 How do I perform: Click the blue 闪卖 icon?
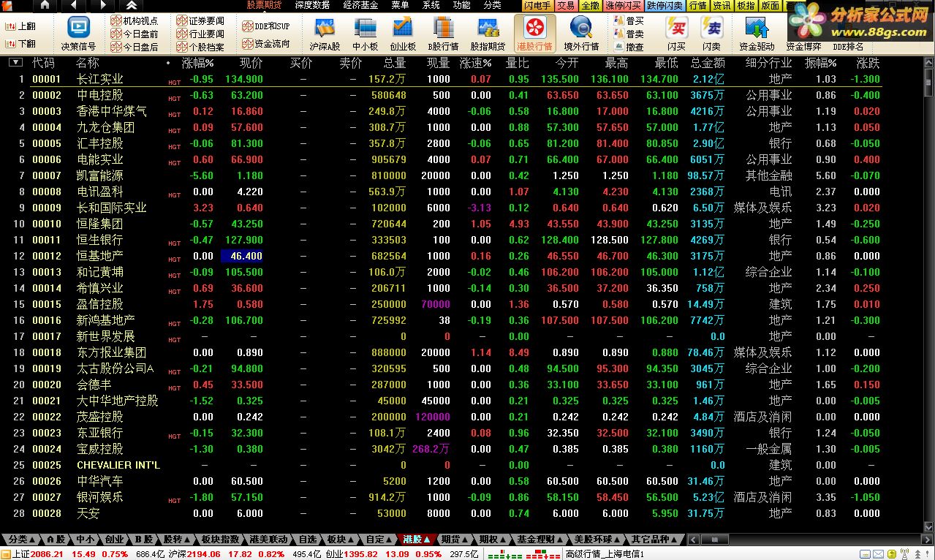coord(712,28)
